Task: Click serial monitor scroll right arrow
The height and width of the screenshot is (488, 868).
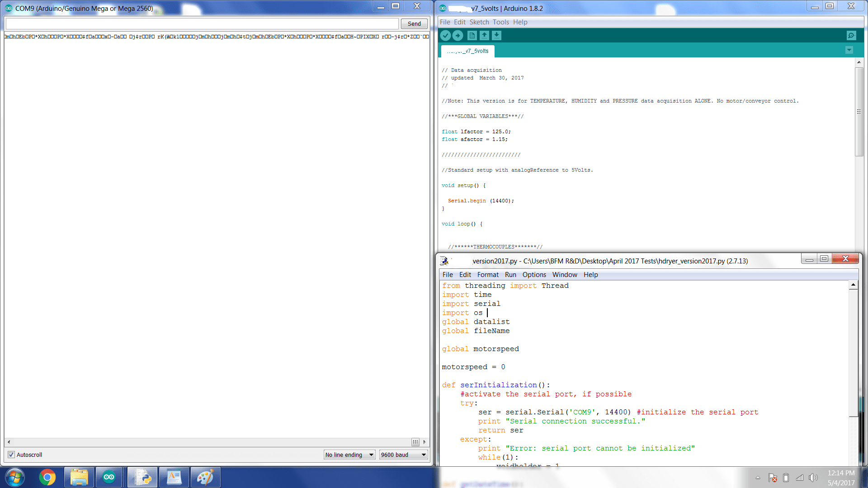Action: pyautogui.click(x=424, y=442)
